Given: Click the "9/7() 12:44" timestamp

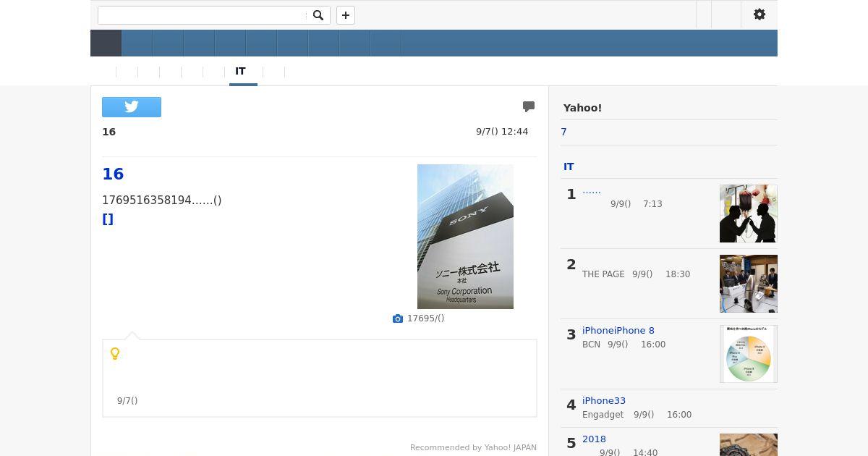Looking at the screenshot, I should 502,132.
